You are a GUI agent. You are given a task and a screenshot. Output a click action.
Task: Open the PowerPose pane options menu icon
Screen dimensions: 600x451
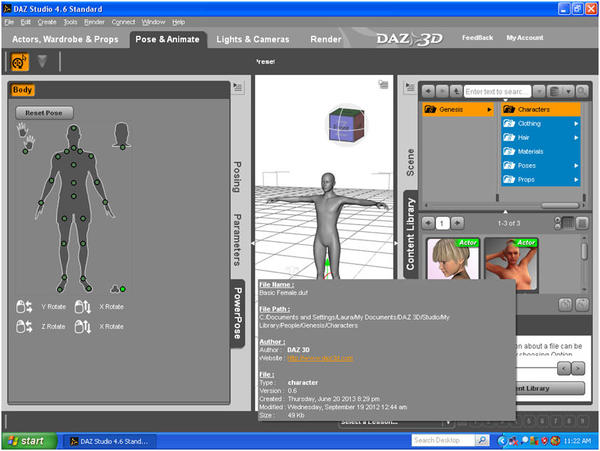(238, 88)
